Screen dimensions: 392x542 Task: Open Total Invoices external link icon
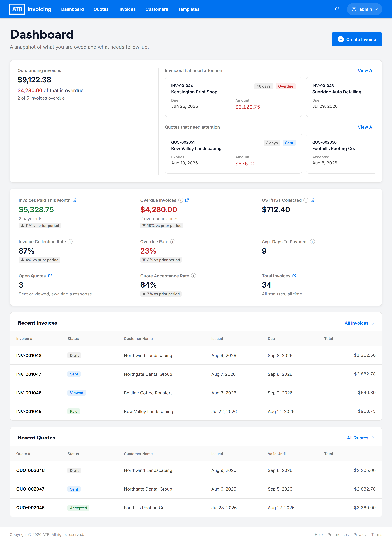(x=294, y=276)
